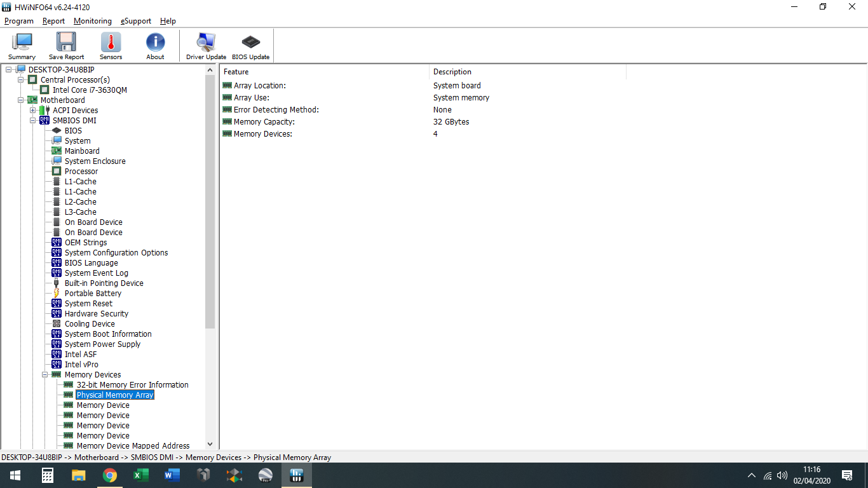Collapse the Central Processor(s) node
The image size is (868, 488).
pyautogui.click(x=20, y=79)
